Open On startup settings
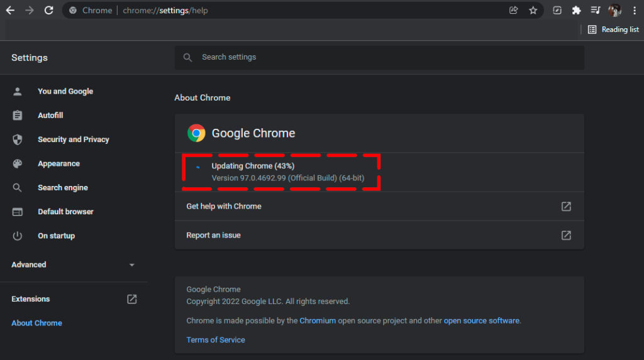The image size is (644, 360). click(56, 236)
